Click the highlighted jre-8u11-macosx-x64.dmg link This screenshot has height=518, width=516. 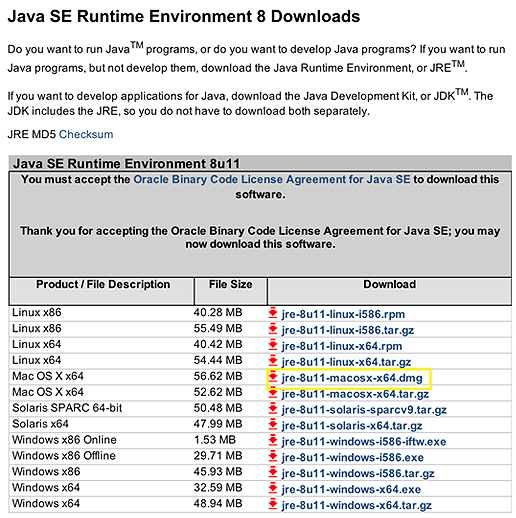(x=352, y=378)
